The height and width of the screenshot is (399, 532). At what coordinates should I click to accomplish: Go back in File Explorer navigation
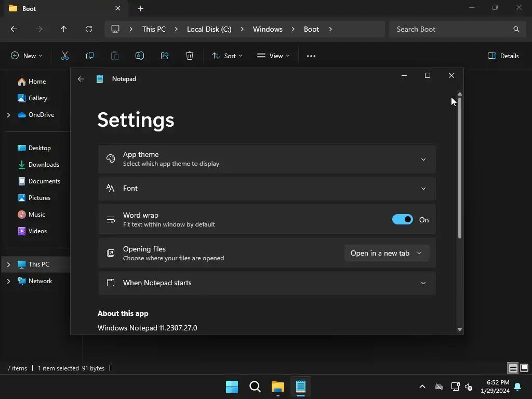coord(14,29)
